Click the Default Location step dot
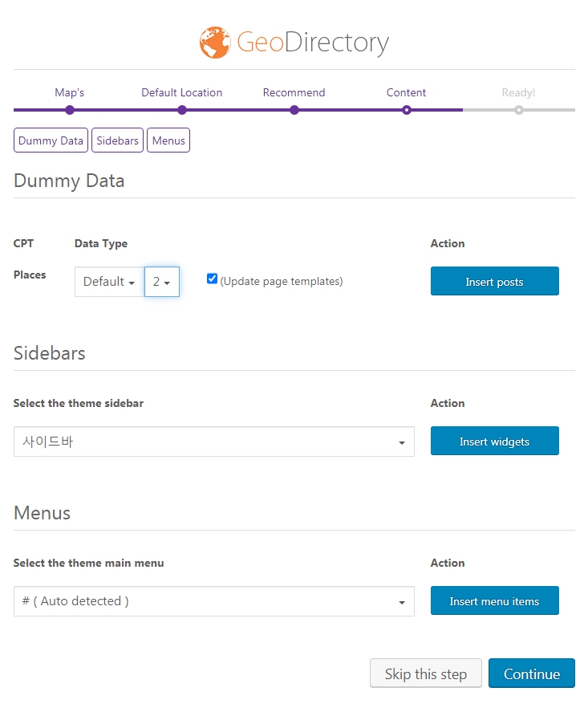 (x=181, y=110)
